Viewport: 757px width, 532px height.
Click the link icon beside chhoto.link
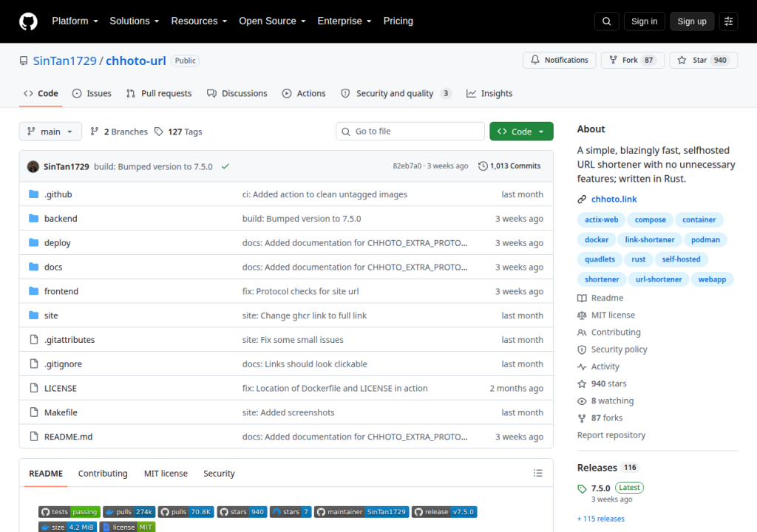[x=582, y=199]
